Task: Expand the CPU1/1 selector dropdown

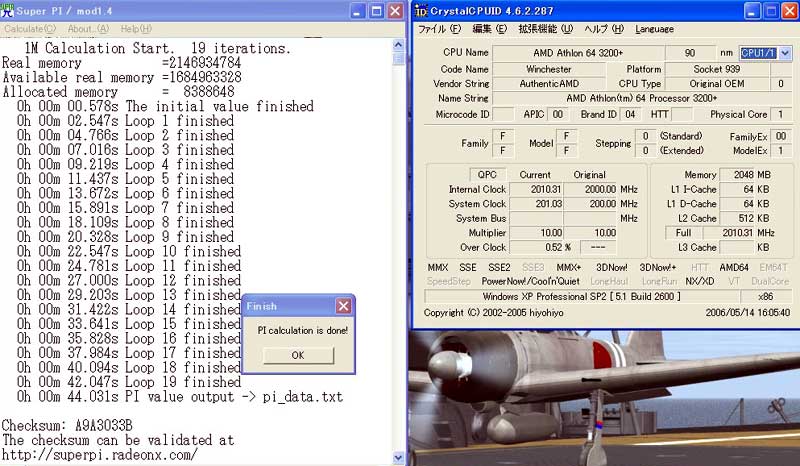Action: [785, 53]
